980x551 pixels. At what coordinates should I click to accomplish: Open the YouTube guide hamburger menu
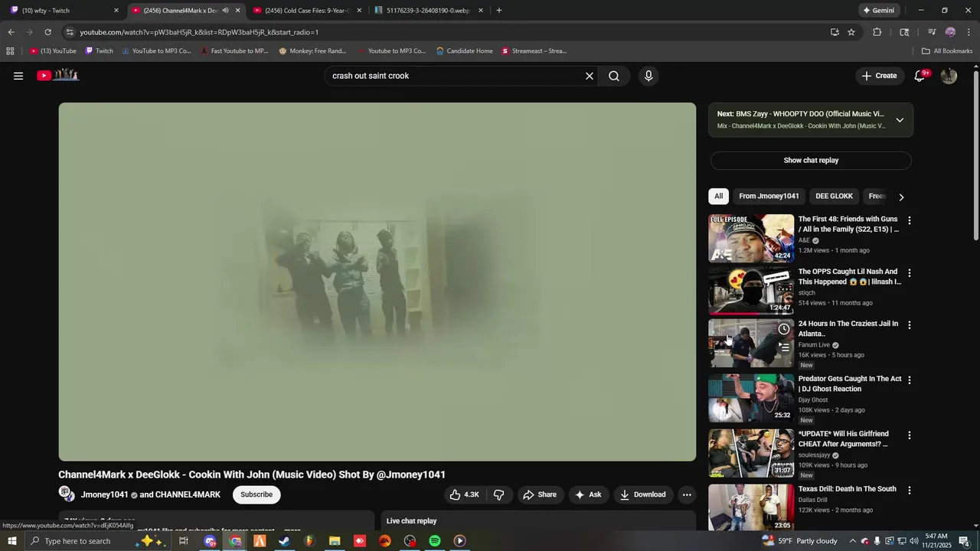pyautogui.click(x=18, y=76)
